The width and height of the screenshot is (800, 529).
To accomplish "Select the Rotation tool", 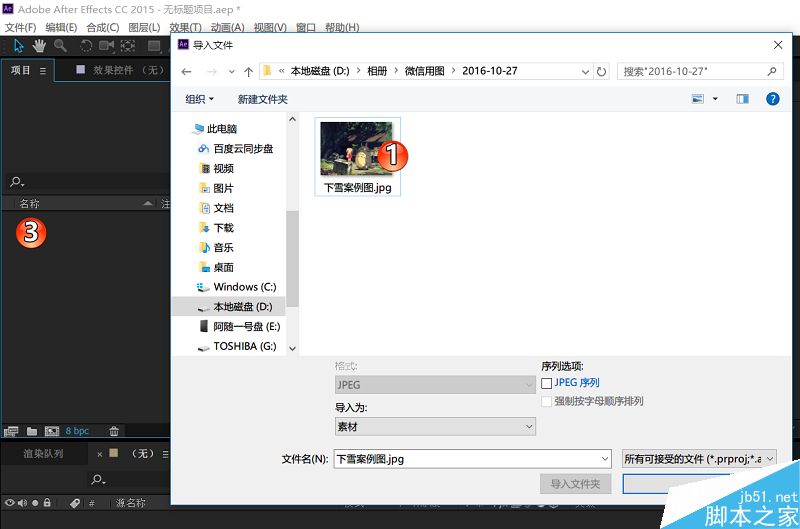I will pos(86,45).
